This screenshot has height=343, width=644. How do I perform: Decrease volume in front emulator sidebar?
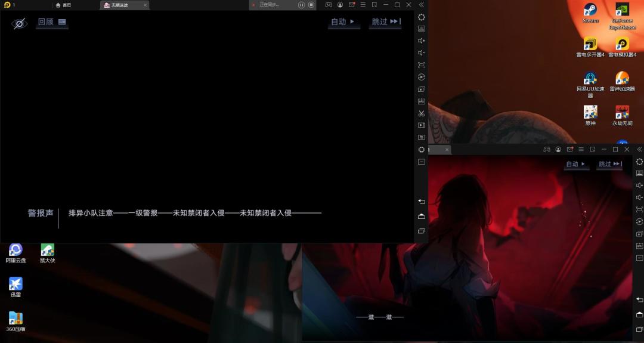pyautogui.click(x=422, y=52)
